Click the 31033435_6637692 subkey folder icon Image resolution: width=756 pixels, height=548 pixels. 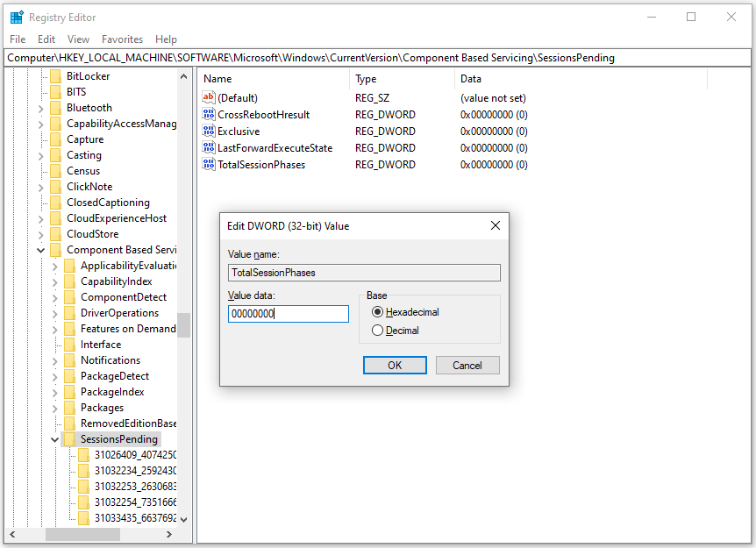(x=84, y=518)
